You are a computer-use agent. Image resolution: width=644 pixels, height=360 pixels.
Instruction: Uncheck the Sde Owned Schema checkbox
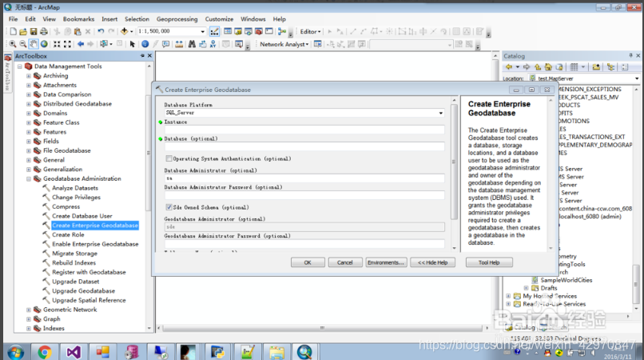click(x=169, y=207)
